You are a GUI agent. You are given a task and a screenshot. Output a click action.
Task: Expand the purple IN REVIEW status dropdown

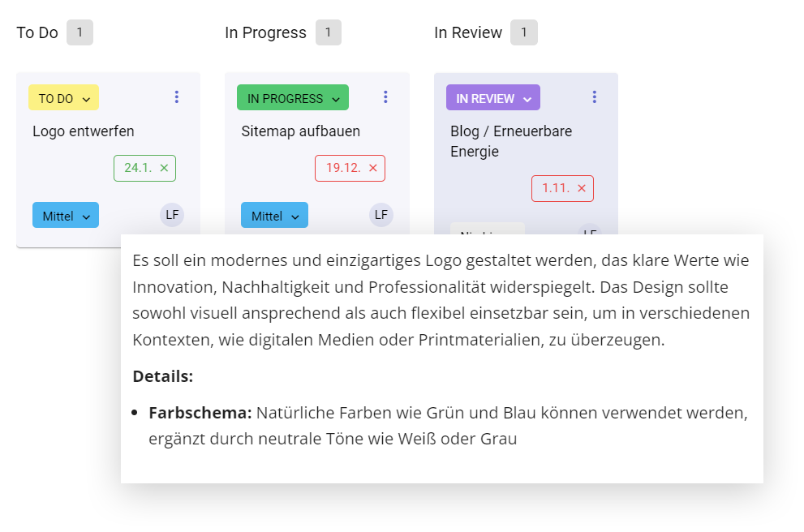[493, 98]
